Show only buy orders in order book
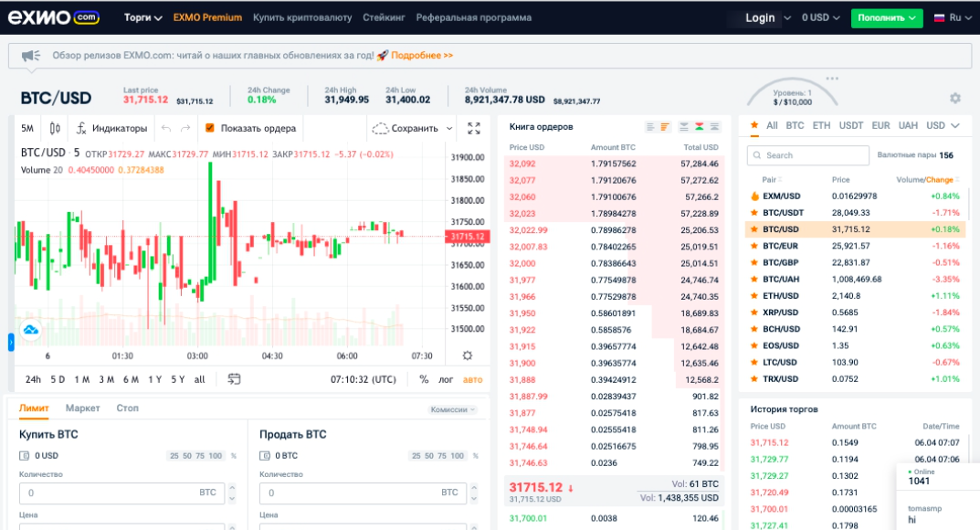980x530 pixels. point(715,127)
